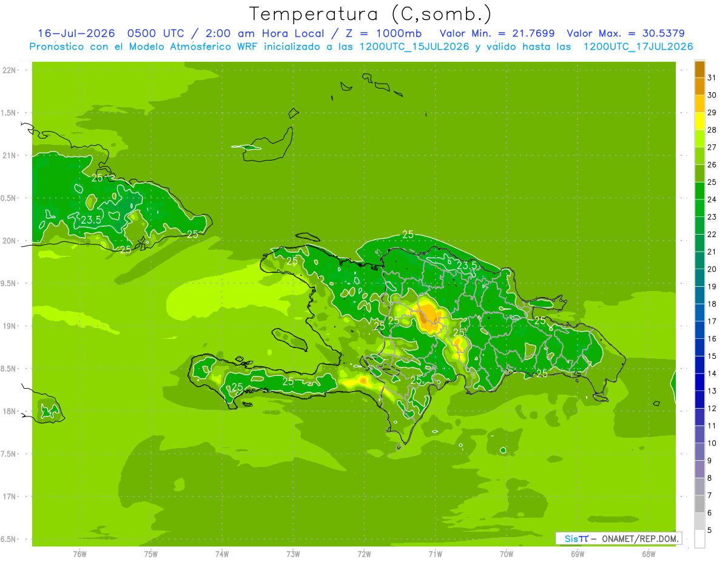This screenshot has width=728, height=562.
Task: Click the '27' color bar value
Action: click(712, 147)
